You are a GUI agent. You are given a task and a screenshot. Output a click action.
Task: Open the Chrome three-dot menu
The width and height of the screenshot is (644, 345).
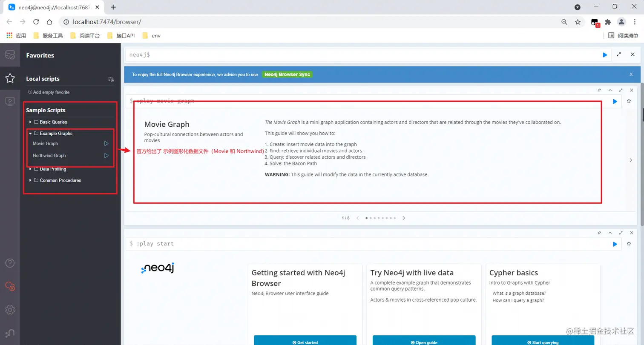[x=635, y=22]
